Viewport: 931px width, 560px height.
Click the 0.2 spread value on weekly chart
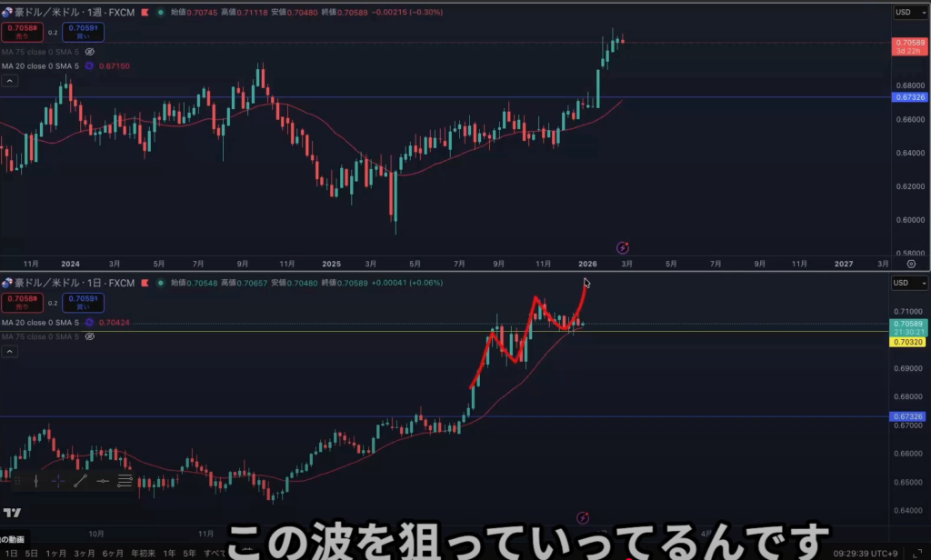click(53, 33)
